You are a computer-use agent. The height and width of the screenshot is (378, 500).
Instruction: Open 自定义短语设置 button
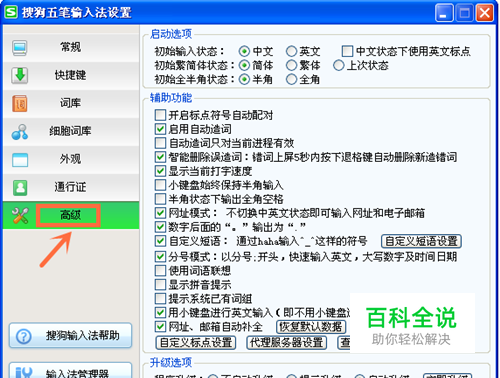(421, 241)
